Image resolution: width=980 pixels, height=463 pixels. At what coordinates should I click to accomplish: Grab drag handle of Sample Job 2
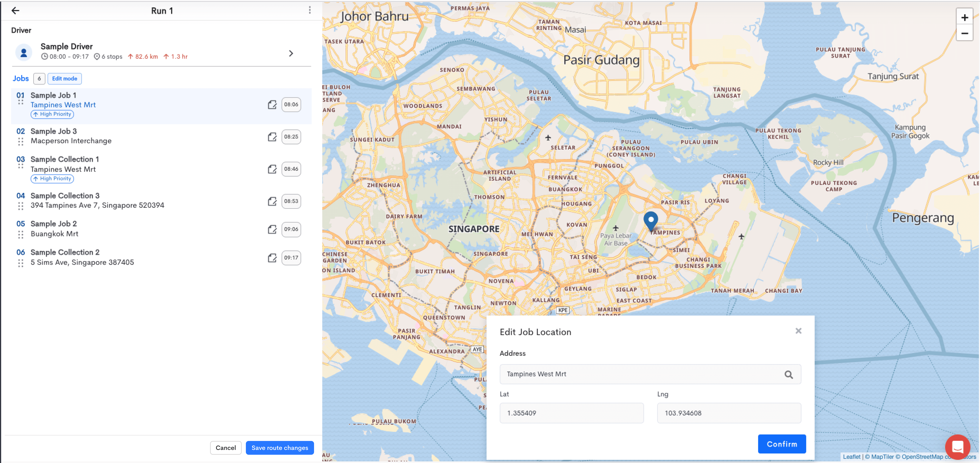20,235
